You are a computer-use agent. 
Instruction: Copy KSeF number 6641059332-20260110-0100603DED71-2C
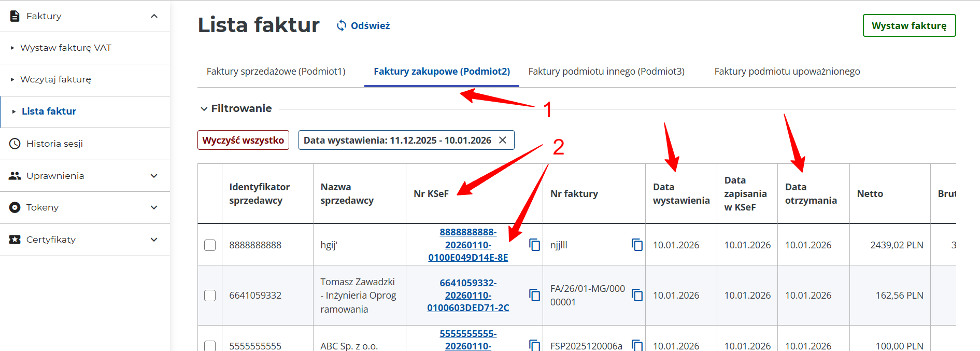534,295
